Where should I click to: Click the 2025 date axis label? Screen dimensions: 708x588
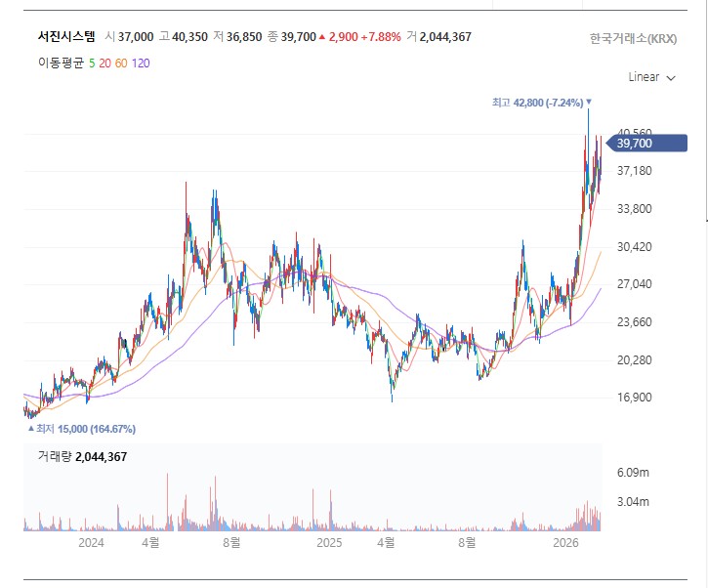[329, 543]
